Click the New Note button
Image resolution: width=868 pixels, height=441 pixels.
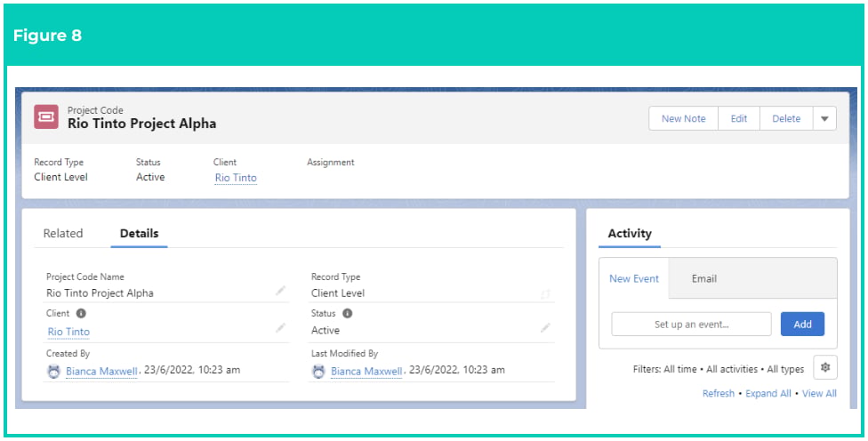click(684, 118)
